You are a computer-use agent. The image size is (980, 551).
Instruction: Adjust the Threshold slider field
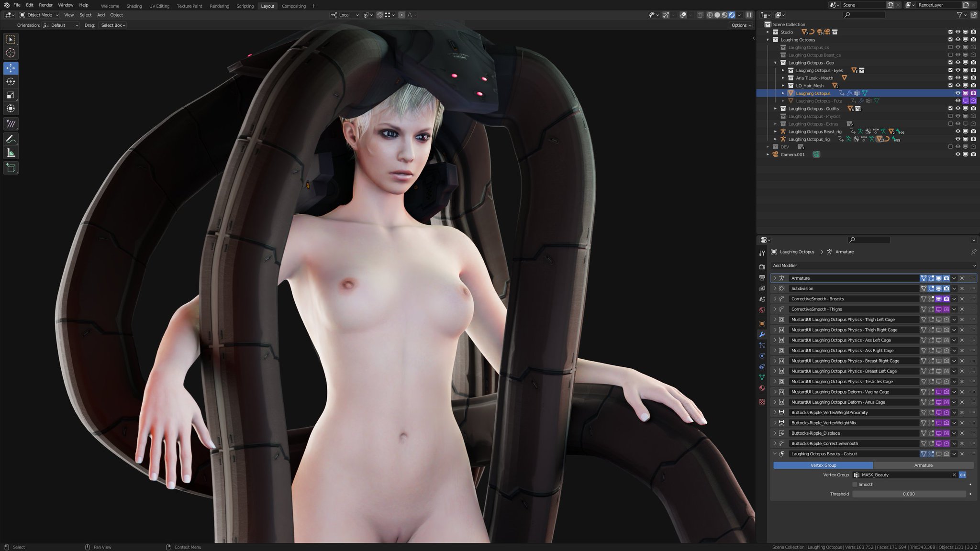coord(908,494)
